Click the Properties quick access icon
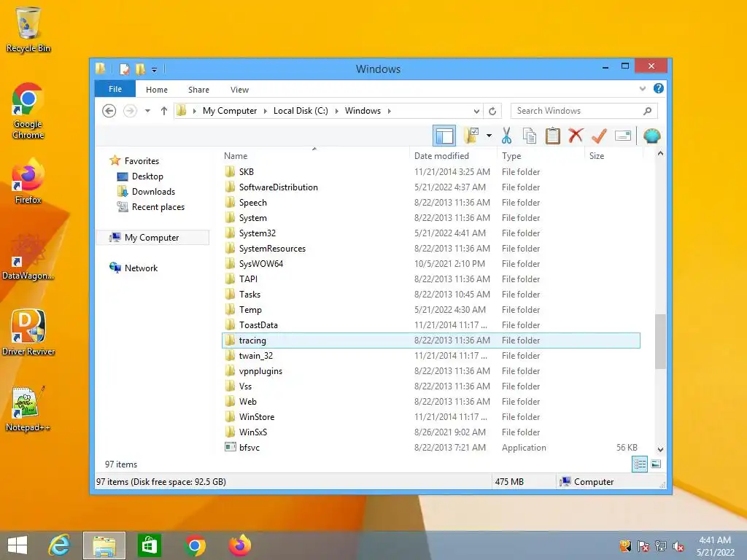Image resolution: width=747 pixels, height=560 pixels. tap(124, 69)
